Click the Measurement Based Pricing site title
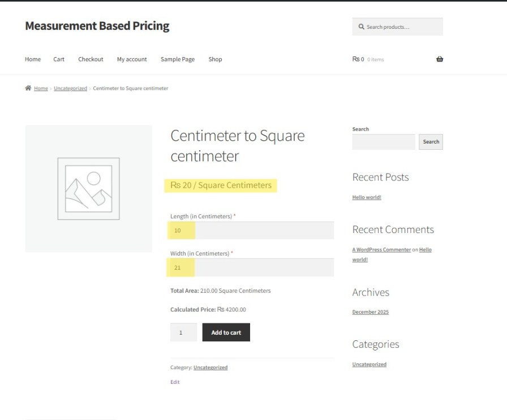 (x=97, y=26)
